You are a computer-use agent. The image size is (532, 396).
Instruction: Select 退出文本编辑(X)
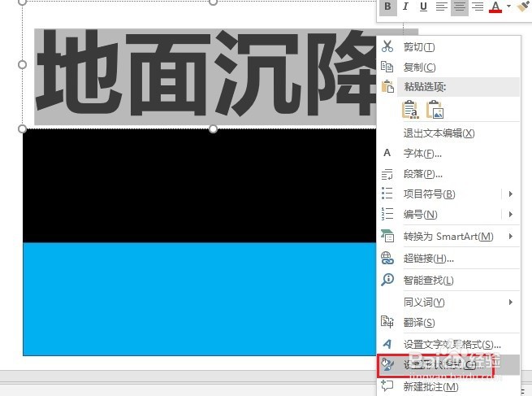(439, 133)
